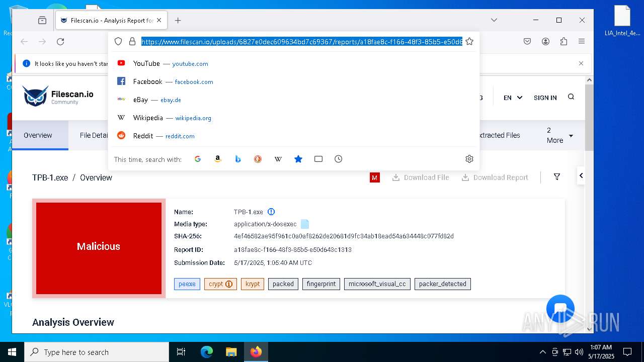Click packed tag

point(283,284)
